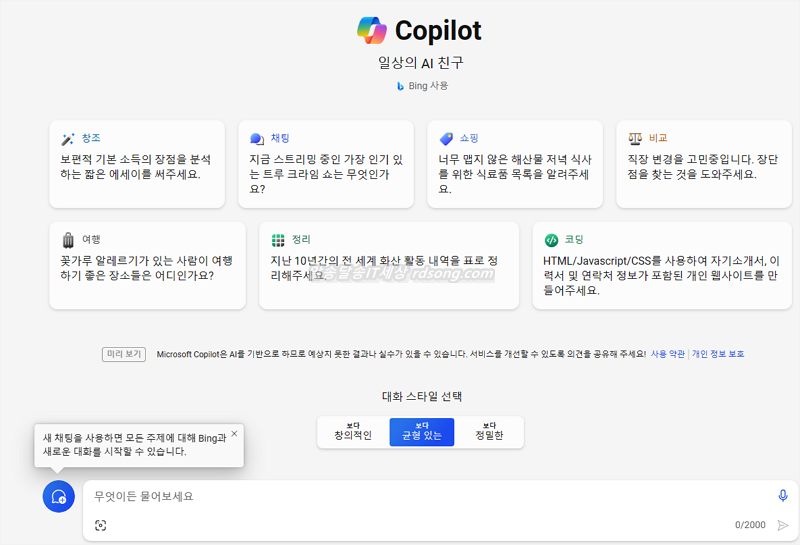Choose the 여행 pollen allergy suggestion card

(147, 265)
